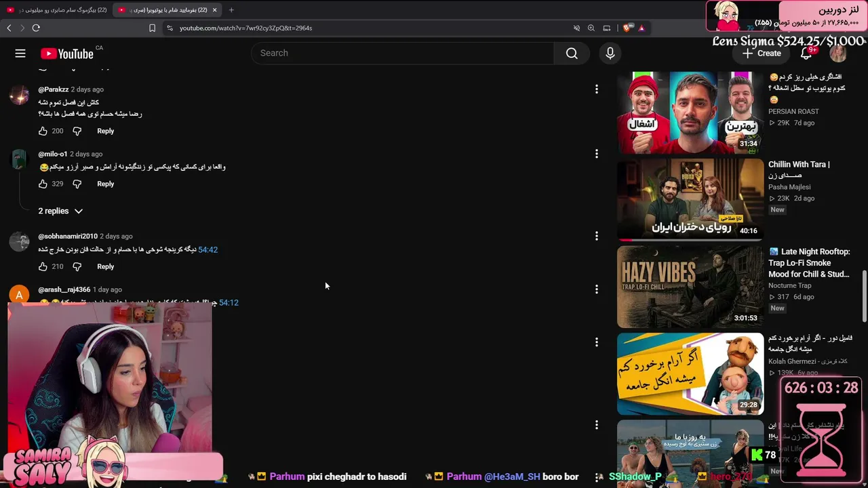Viewport: 868px width, 488px height.
Task: Dislike the comment by @Parakzz
Action: coord(77,131)
